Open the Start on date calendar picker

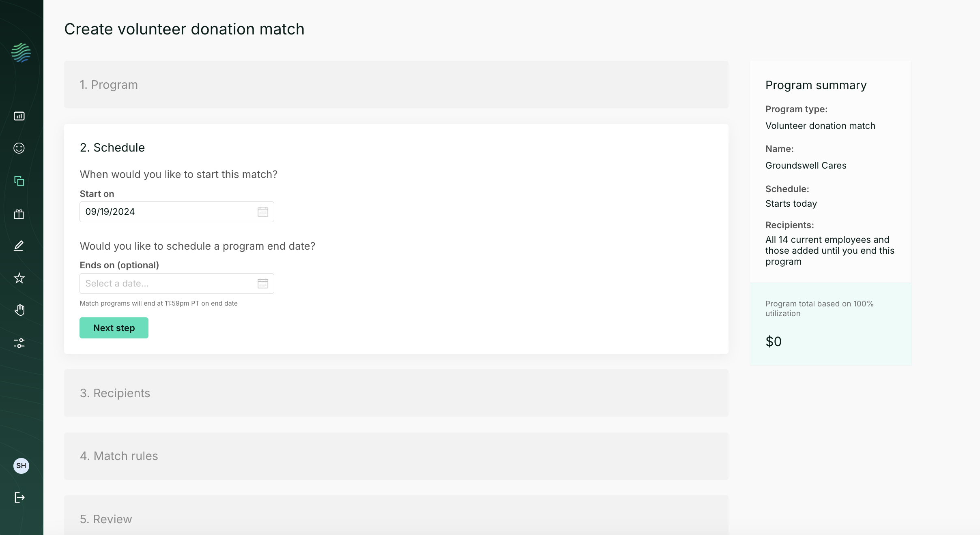[263, 212]
